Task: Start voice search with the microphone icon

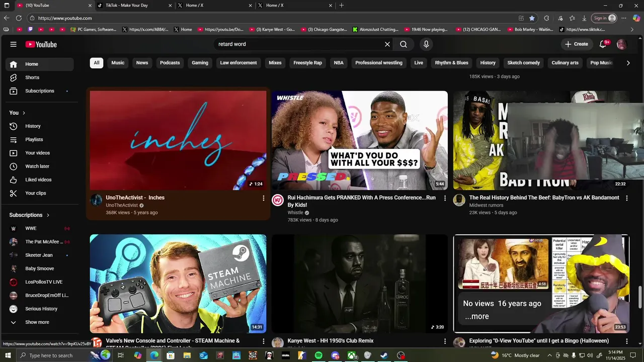Action: [x=426, y=44]
